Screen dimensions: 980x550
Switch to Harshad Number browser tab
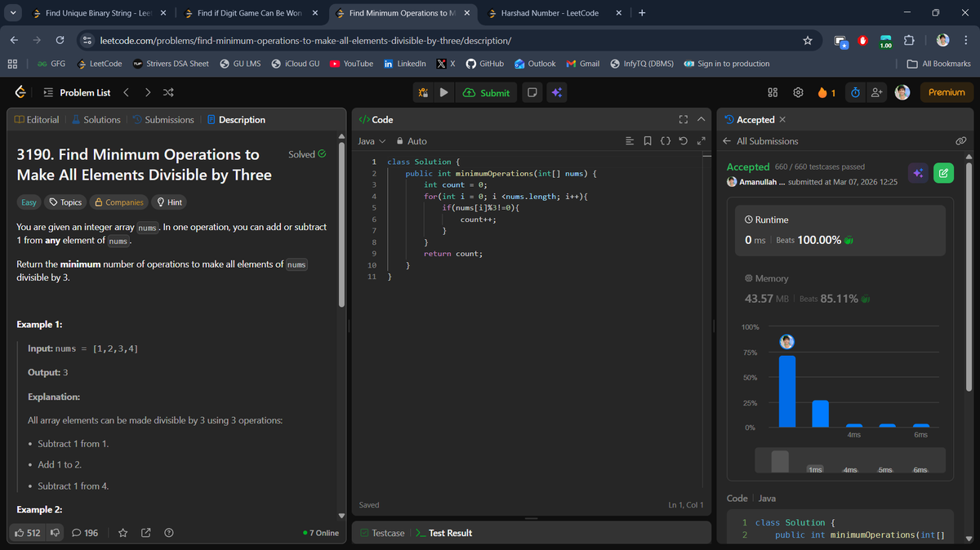point(556,13)
